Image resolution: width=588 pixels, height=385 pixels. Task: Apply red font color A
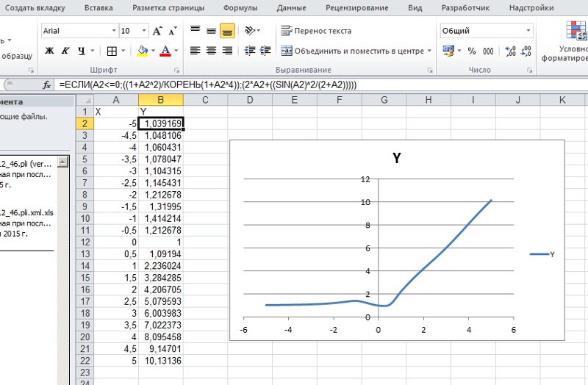pyautogui.click(x=165, y=51)
